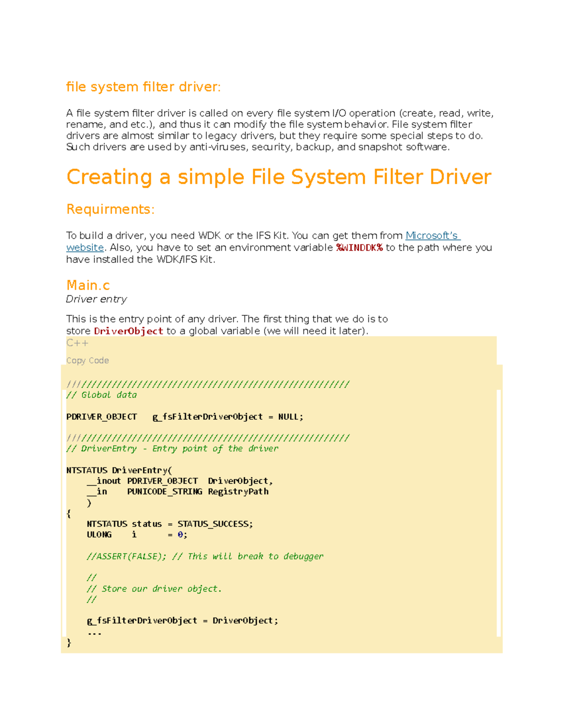Click the C++ language label above code
This screenshot has height=728, width=563.
[x=77, y=343]
